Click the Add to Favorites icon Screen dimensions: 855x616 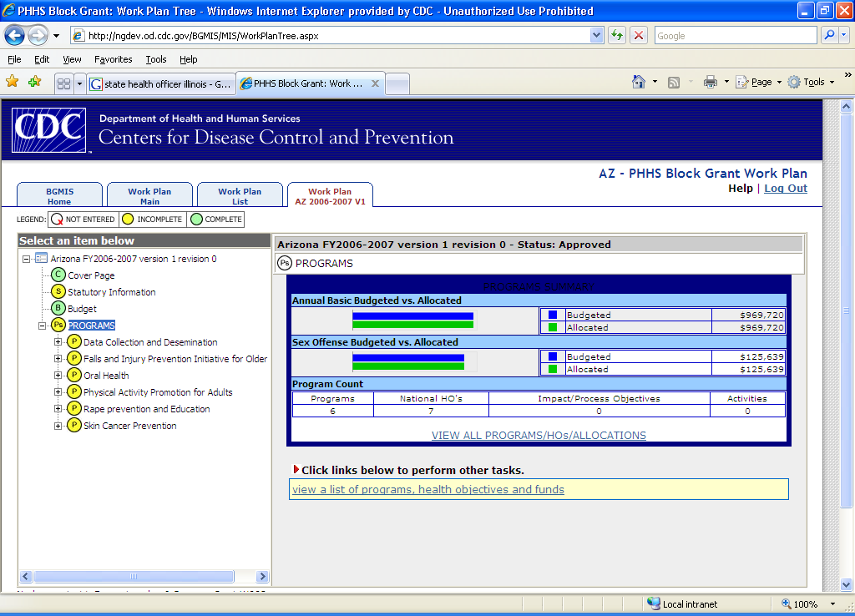click(x=34, y=82)
